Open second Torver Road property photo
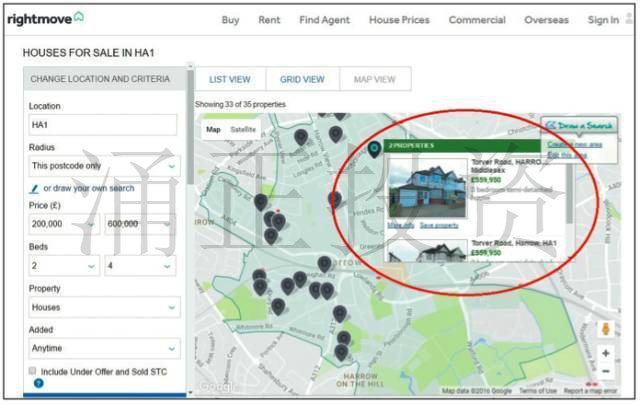This screenshot has width=640, height=404. click(x=427, y=251)
